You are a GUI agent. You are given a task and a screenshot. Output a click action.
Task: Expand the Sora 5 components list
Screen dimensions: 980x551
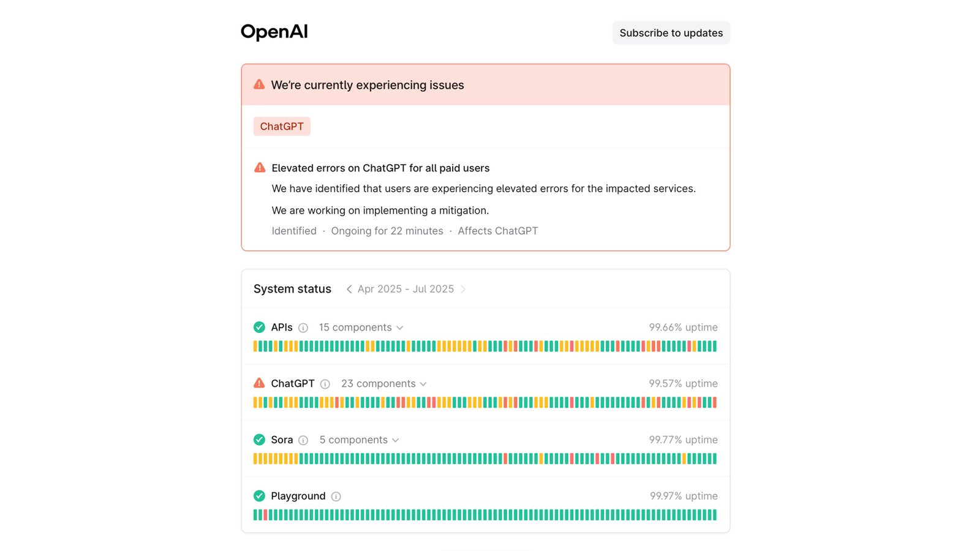pos(359,440)
